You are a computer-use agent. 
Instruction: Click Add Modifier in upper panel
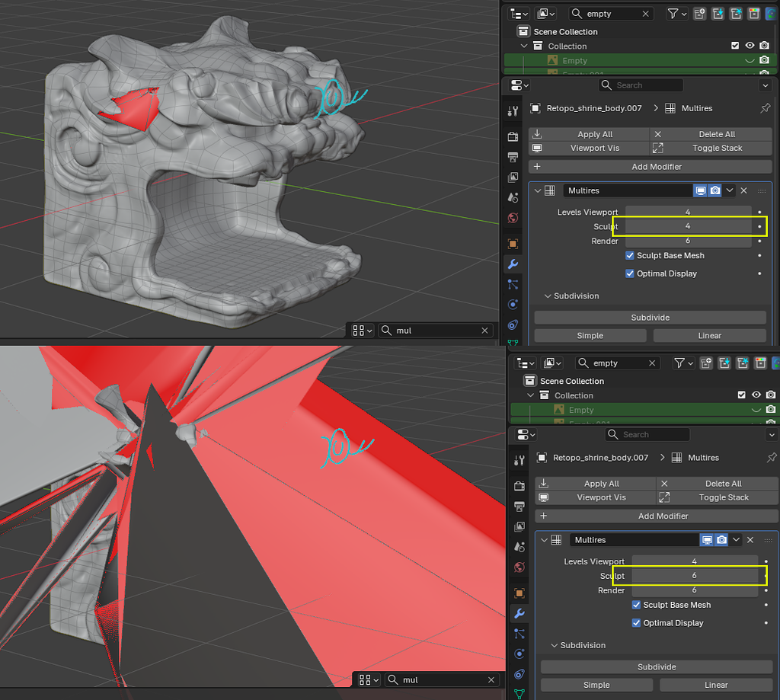651,167
